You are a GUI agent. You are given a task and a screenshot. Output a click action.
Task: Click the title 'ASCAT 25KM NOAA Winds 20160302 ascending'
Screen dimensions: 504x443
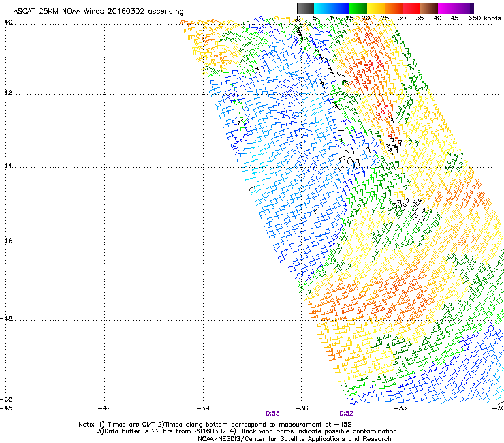pos(98,12)
